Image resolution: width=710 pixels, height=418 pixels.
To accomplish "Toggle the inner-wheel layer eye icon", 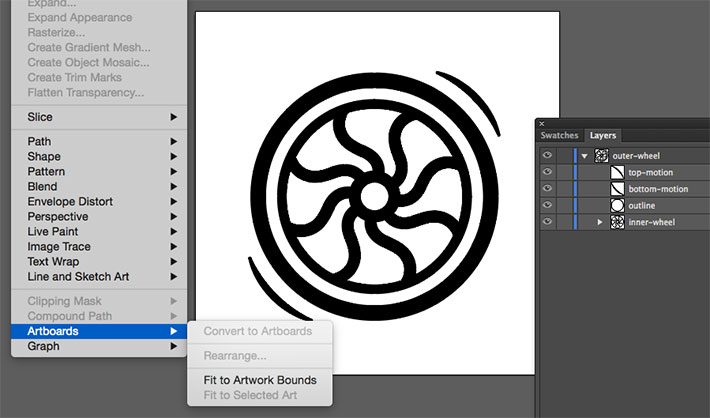I will 547,221.
